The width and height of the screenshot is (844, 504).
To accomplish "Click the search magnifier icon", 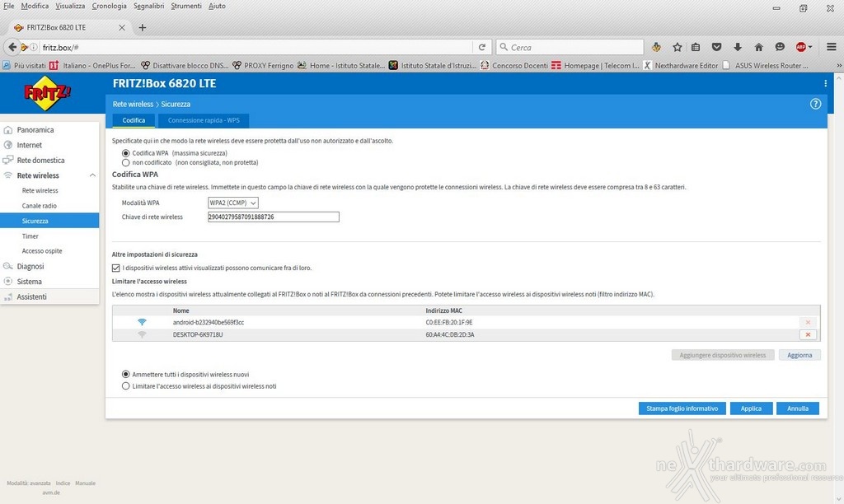I will point(504,47).
